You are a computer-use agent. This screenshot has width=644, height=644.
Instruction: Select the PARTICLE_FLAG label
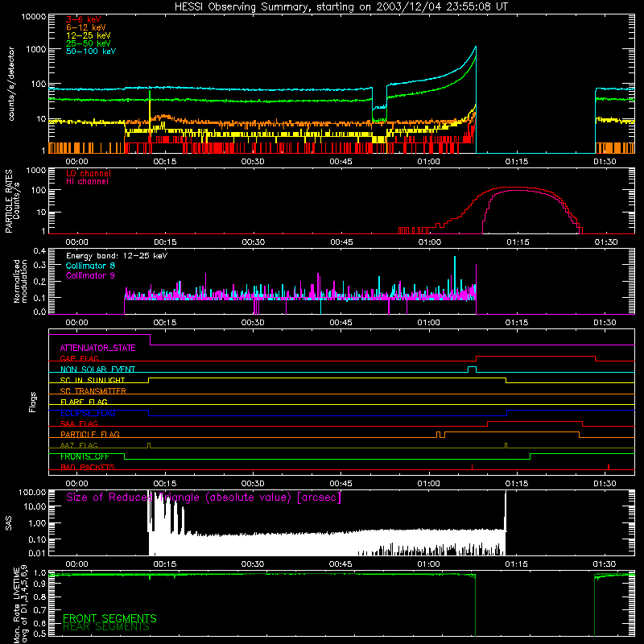point(90,435)
